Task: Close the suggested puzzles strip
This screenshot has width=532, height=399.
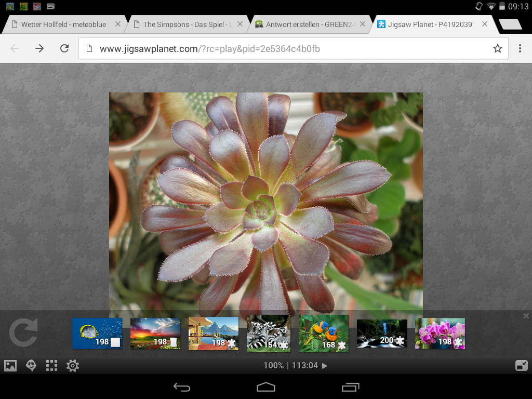Action: [526, 316]
